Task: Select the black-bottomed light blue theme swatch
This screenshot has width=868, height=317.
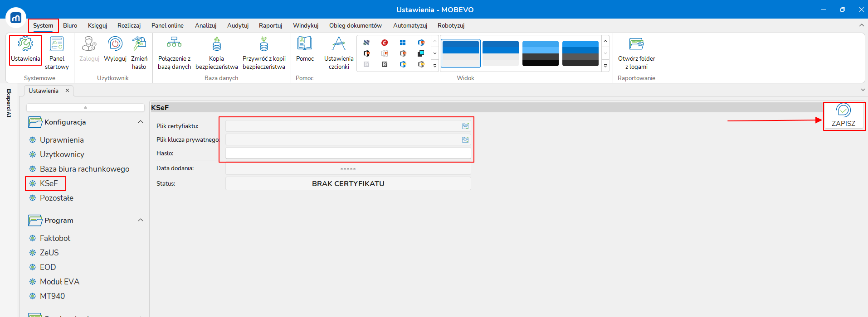Action: coord(540,53)
